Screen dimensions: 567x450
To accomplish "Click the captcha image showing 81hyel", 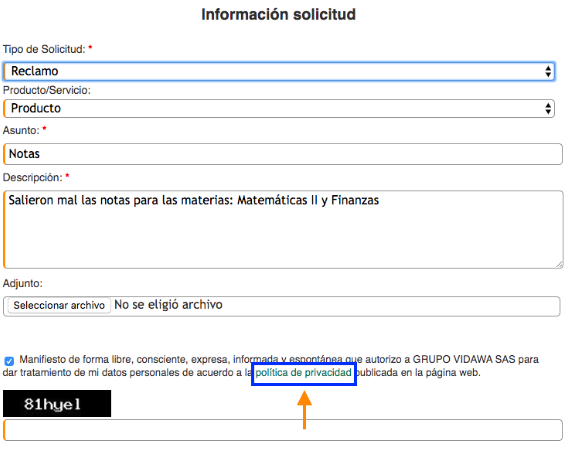I will (x=57, y=404).
